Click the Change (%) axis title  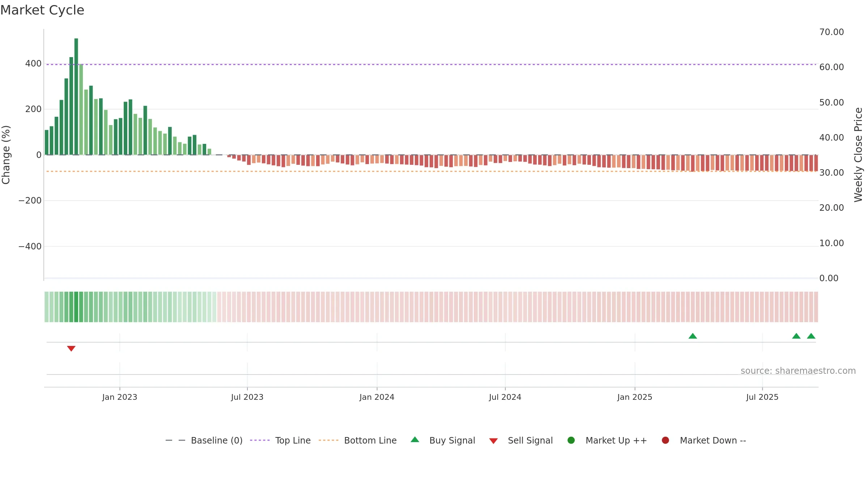click(x=6, y=155)
